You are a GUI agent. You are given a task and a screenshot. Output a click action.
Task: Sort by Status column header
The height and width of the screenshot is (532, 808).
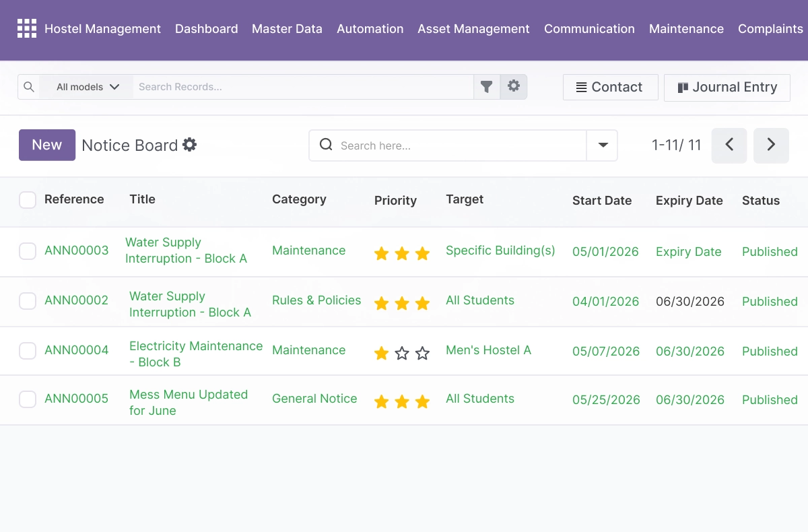click(x=761, y=201)
